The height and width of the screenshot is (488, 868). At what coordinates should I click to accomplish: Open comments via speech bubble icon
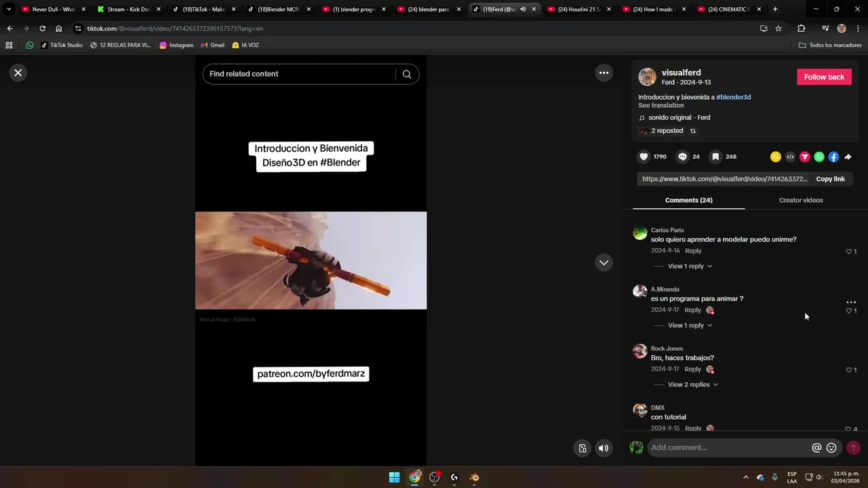(682, 157)
